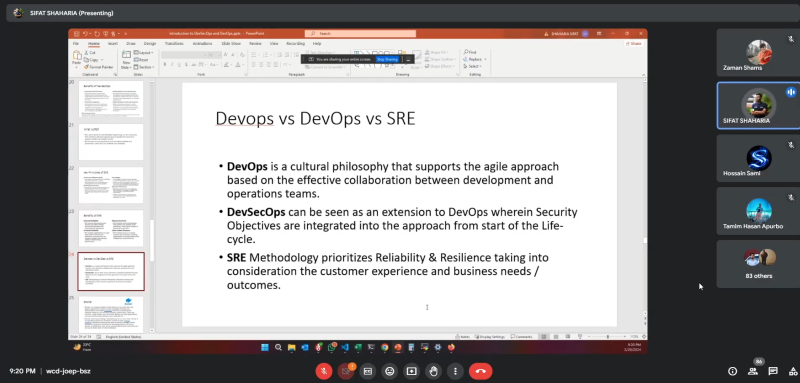Click the PowerPoint Share button
The image size is (800, 383).
click(x=634, y=44)
